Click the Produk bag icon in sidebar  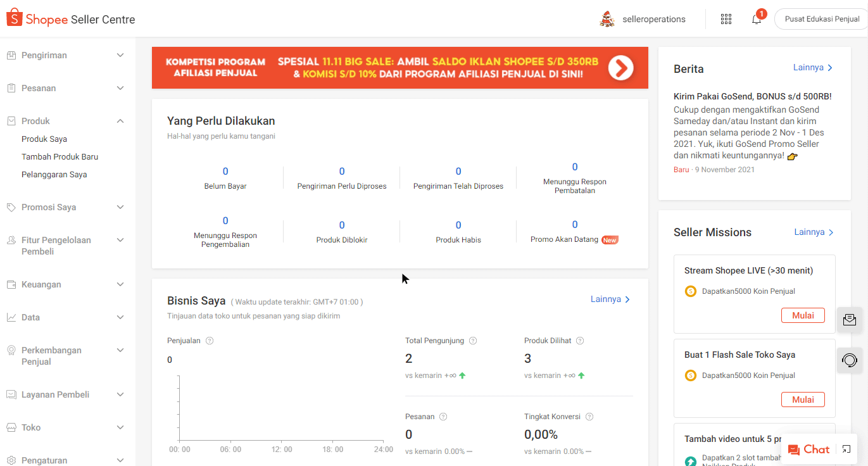pos(11,122)
